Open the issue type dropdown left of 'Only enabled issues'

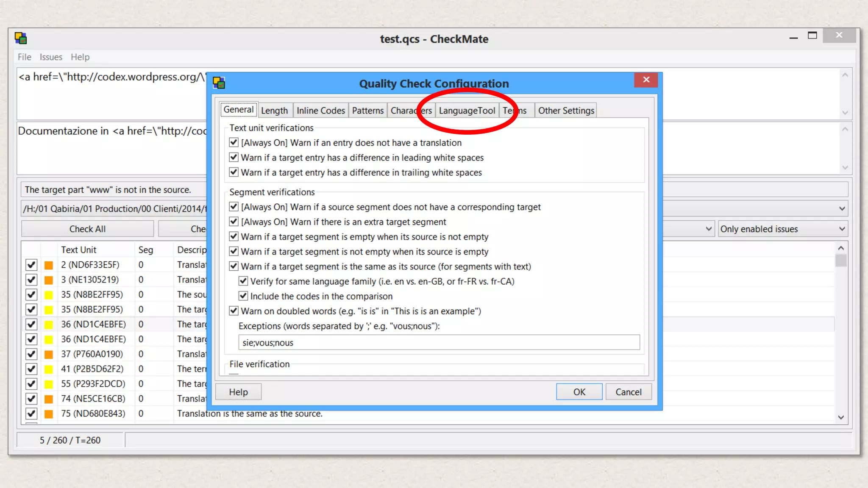pos(708,229)
